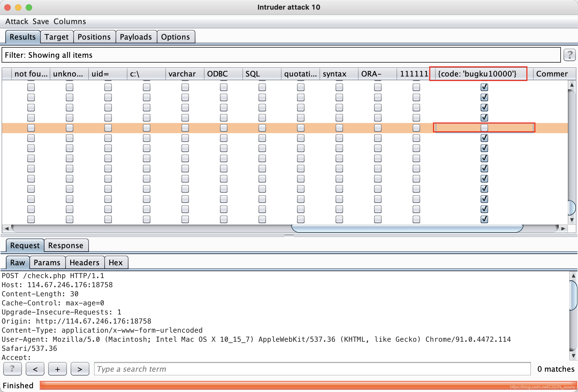Toggle first row bugku10000 checkbox
The image size is (578, 392).
[484, 87]
